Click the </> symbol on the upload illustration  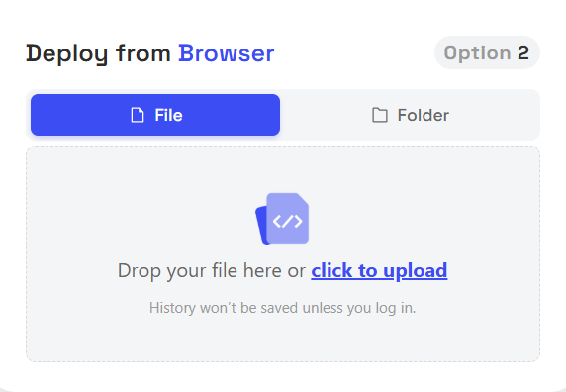coord(287,221)
